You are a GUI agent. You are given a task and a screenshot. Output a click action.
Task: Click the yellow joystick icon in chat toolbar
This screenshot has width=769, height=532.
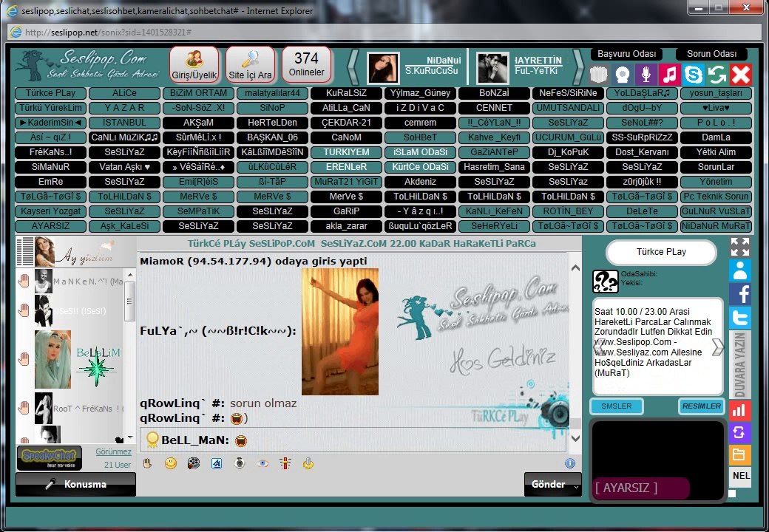(x=308, y=463)
